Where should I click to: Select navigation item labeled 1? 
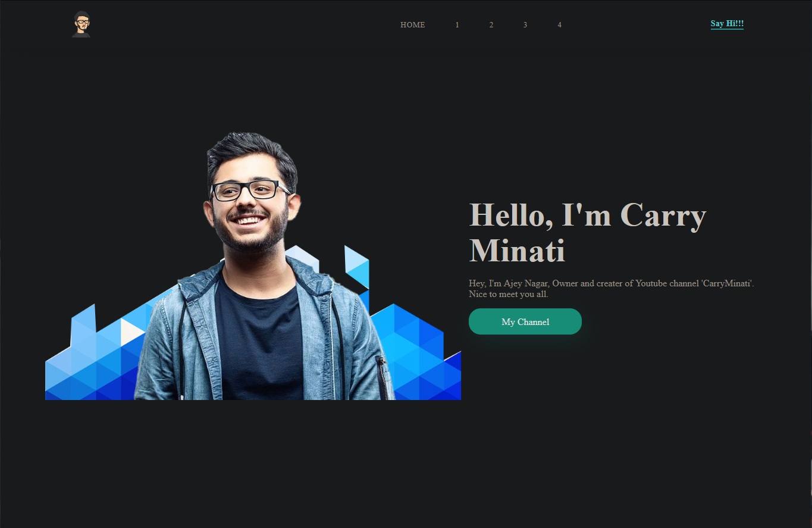pyautogui.click(x=457, y=25)
